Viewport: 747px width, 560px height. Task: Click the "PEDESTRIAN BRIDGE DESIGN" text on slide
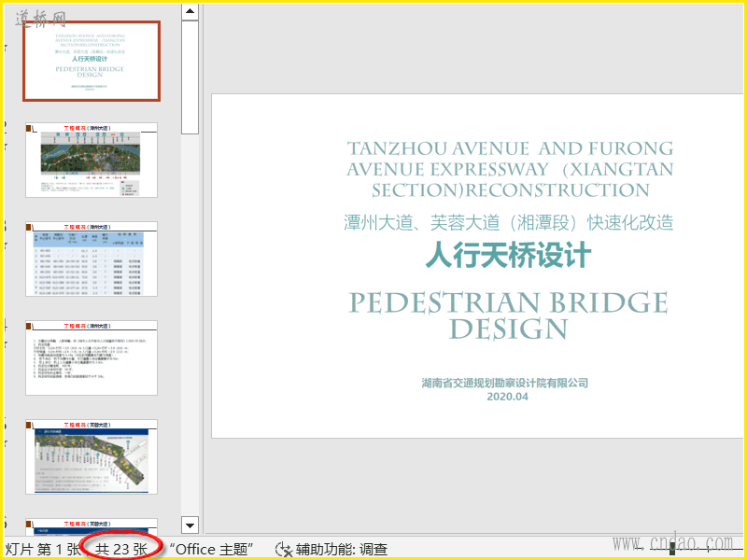point(508,315)
